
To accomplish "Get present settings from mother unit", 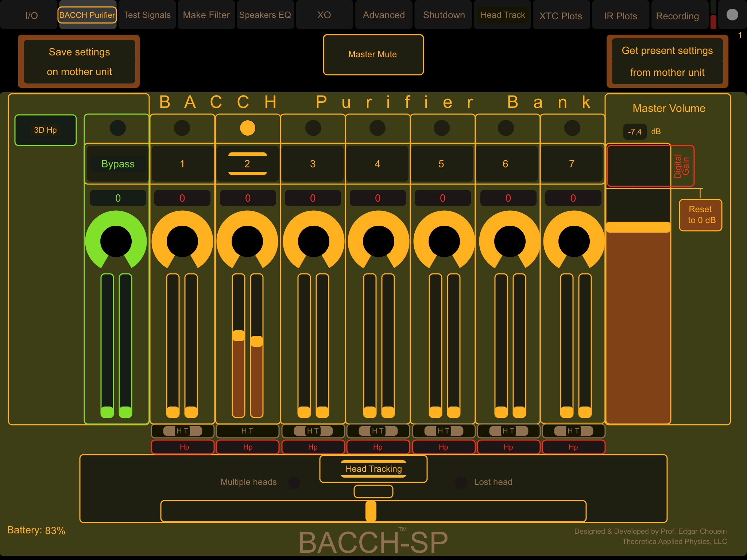I will click(x=667, y=61).
